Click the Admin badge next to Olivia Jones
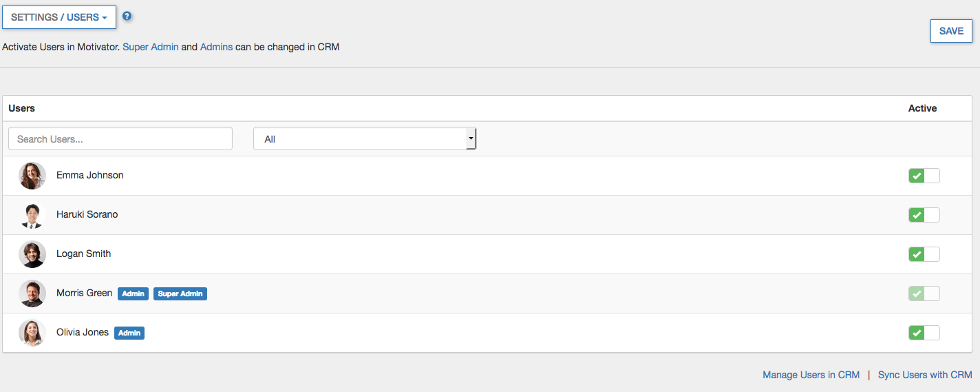980x392 pixels. point(129,333)
